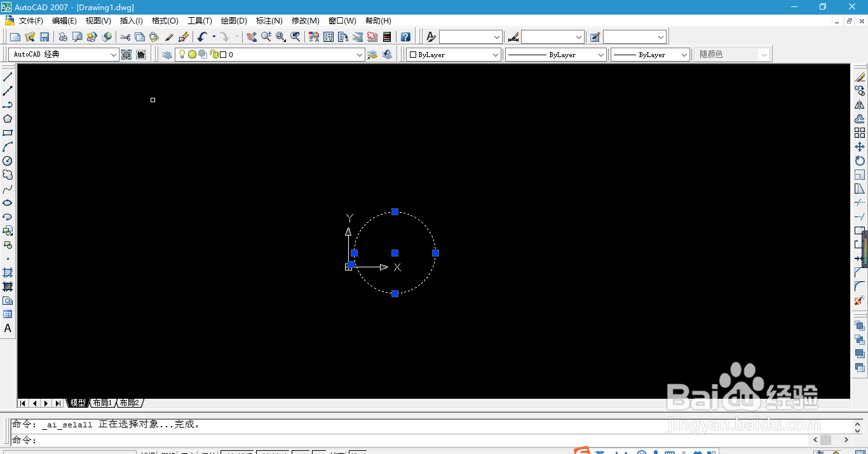Expand the AutoCAD 经典 workspace dropdown
868x454 pixels.
pos(114,55)
